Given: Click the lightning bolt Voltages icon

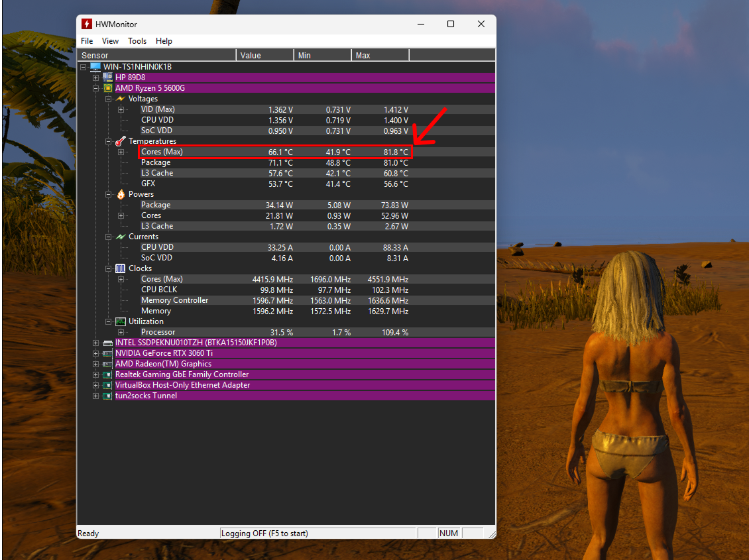Looking at the screenshot, I should (121, 99).
